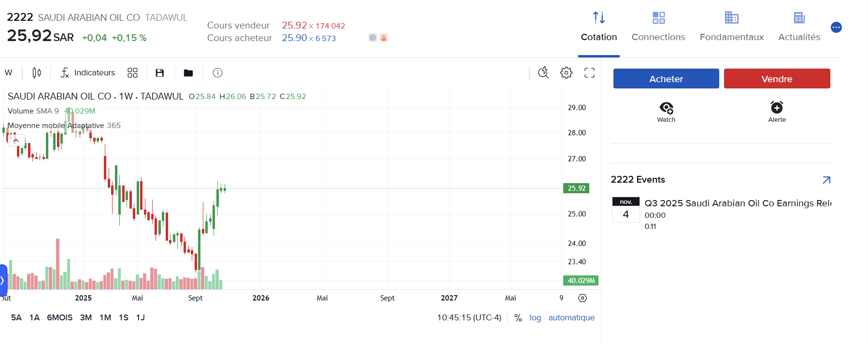Enter fullscreen chart mode

(589, 73)
